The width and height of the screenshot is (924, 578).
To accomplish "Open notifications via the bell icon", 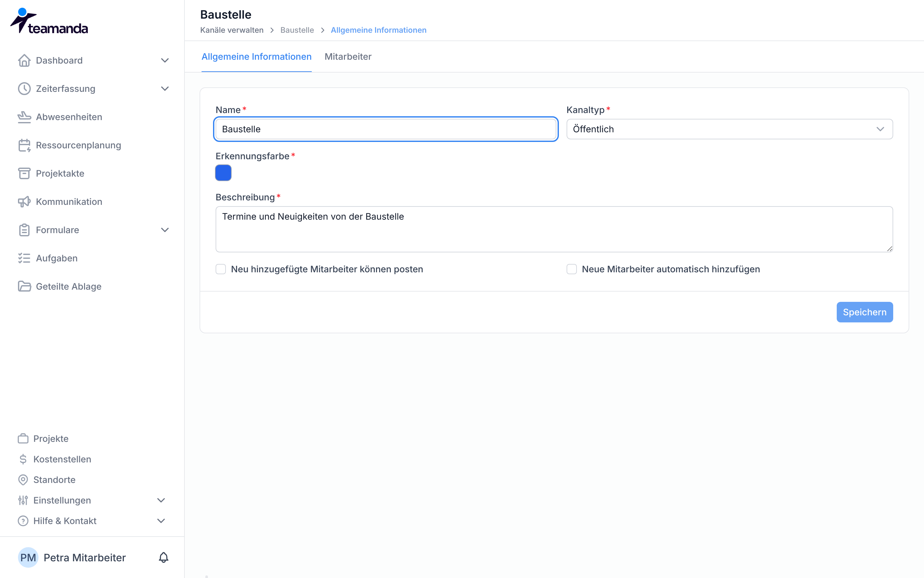I will click(x=163, y=557).
